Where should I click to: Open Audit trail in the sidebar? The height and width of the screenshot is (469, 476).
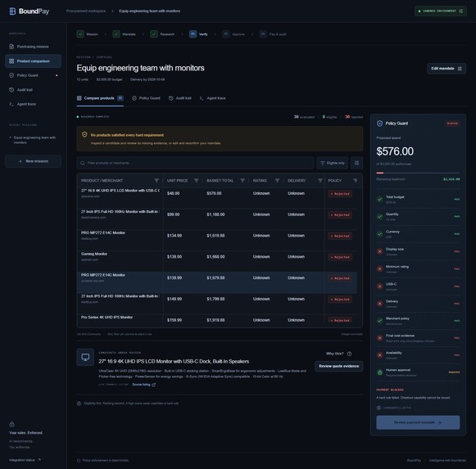pyautogui.click(x=33, y=90)
